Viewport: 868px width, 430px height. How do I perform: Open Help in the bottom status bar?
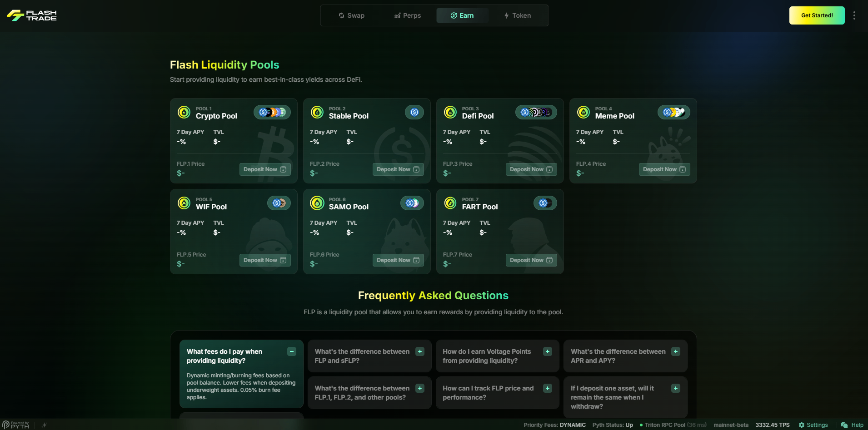click(852, 425)
